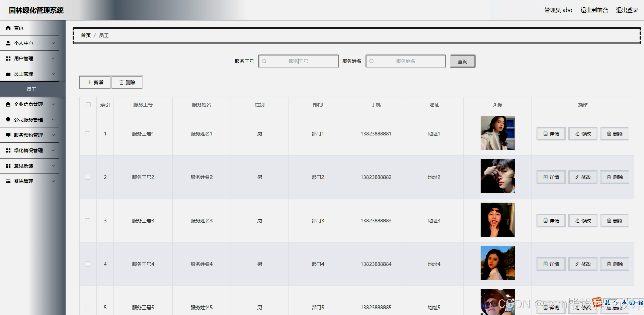Image resolution: width=644 pixels, height=315 pixels.
Task: Open the avatar thumbnail in row 1
Action: pyautogui.click(x=497, y=133)
